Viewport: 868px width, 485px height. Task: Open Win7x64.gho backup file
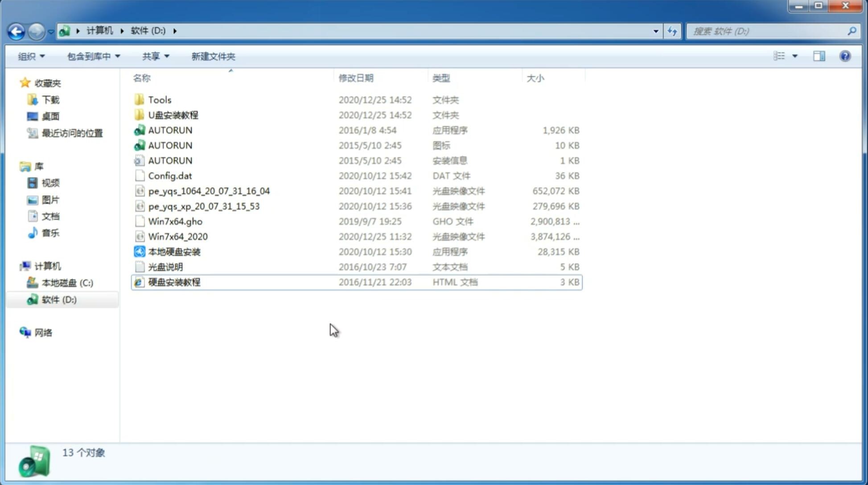tap(175, 221)
